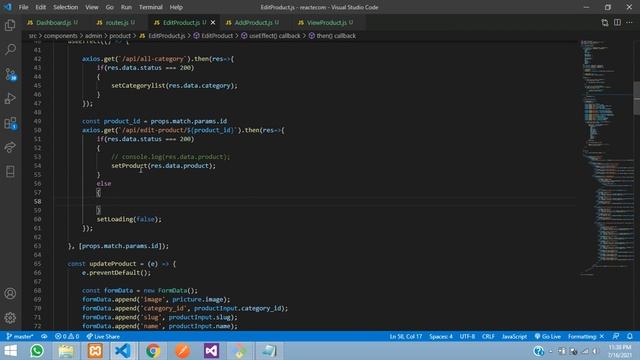This screenshot has width=640, height=360.
Task: Click the Windows Start button
Action: [x=10, y=351]
